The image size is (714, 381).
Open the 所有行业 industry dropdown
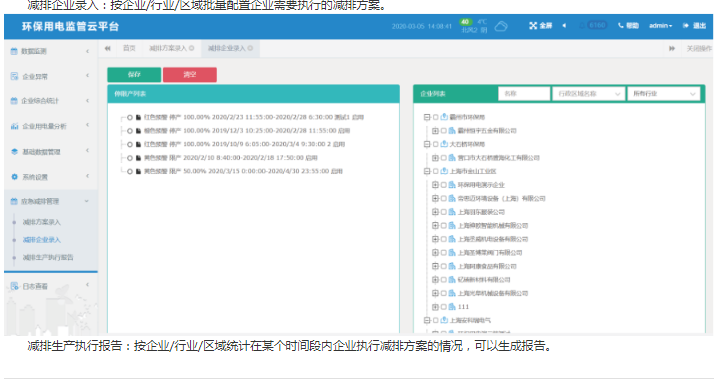pyautogui.click(x=663, y=94)
